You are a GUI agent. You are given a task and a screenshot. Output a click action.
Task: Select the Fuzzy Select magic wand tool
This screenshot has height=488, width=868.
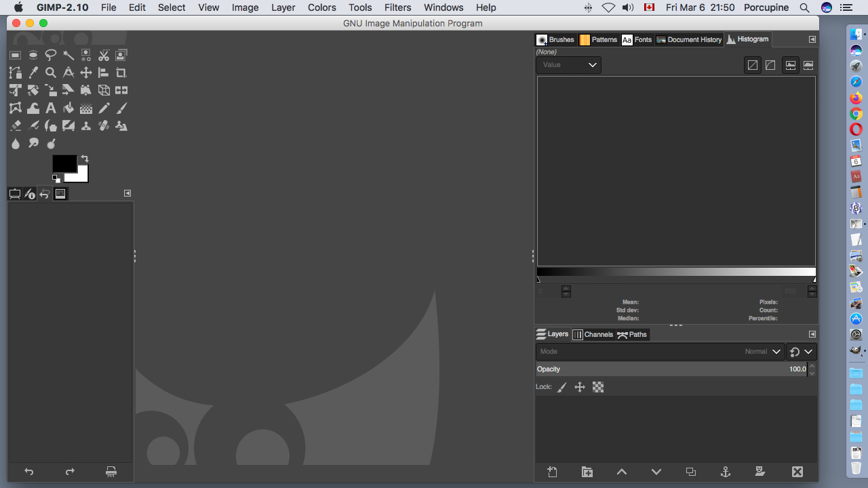click(x=68, y=56)
